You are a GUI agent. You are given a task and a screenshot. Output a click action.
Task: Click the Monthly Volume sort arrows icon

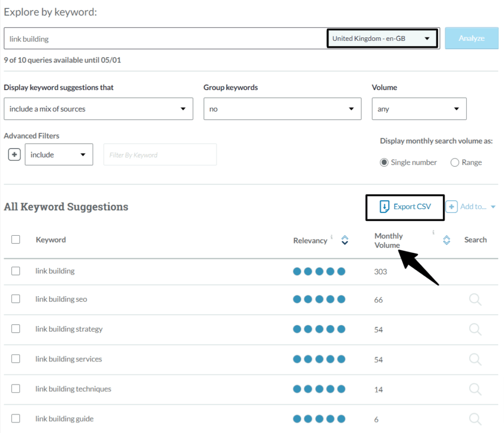(446, 240)
